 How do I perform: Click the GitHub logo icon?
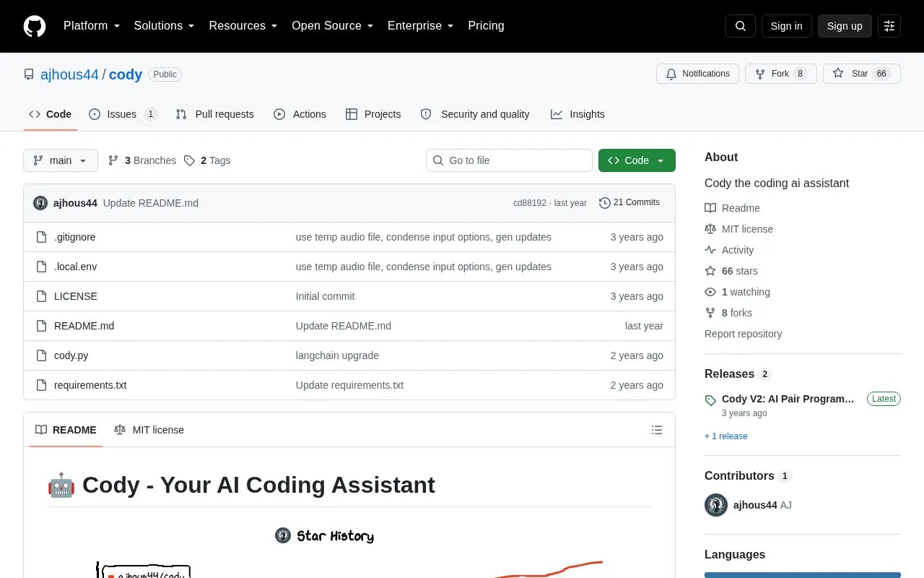coord(35,26)
